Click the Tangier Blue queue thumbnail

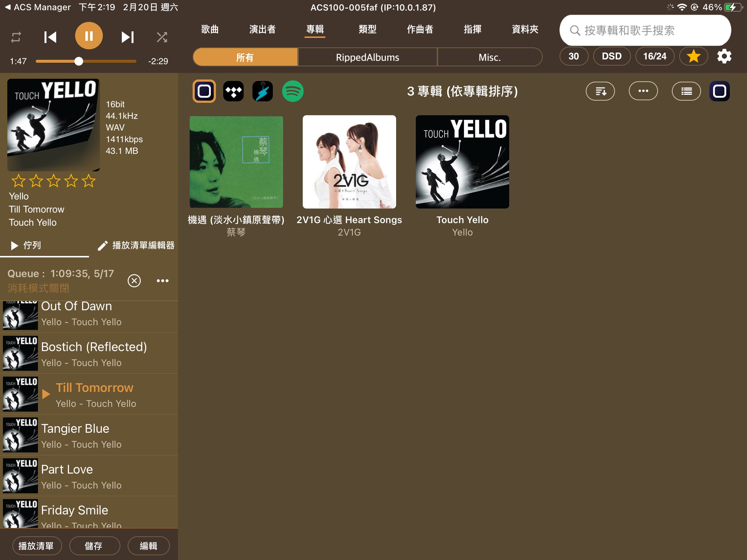click(x=20, y=435)
